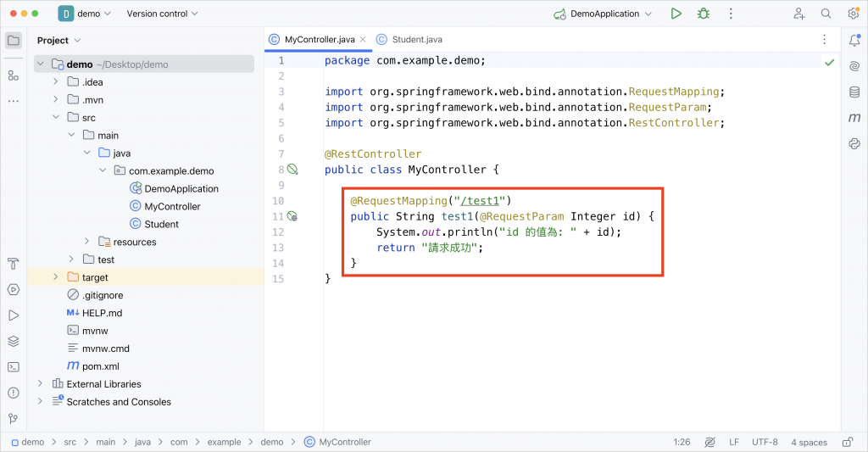Switch to the Student.java tab
Image resolution: width=868 pixels, height=452 pixels.
(416, 40)
